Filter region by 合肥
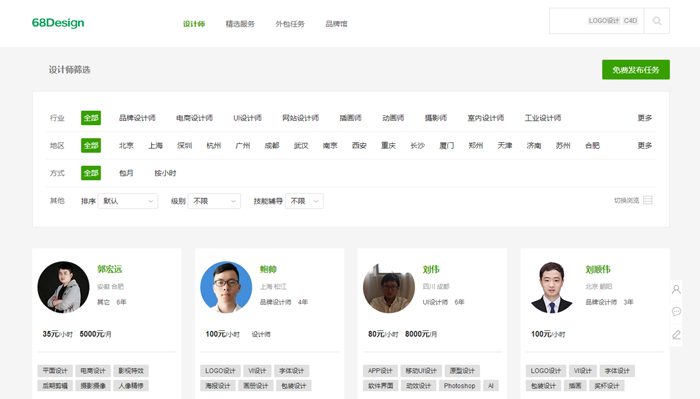 coord(592,145)
